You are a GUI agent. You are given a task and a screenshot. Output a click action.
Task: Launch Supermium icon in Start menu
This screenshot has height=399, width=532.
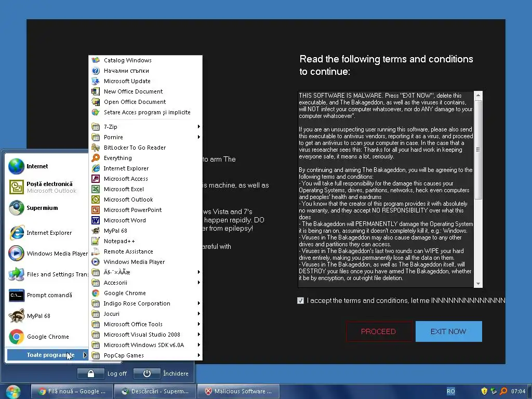pyautogui.click(x=16, y=208)
